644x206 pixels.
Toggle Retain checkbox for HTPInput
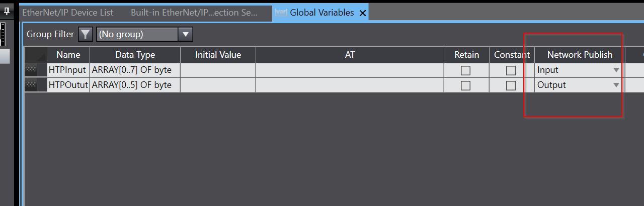(466, 71)
